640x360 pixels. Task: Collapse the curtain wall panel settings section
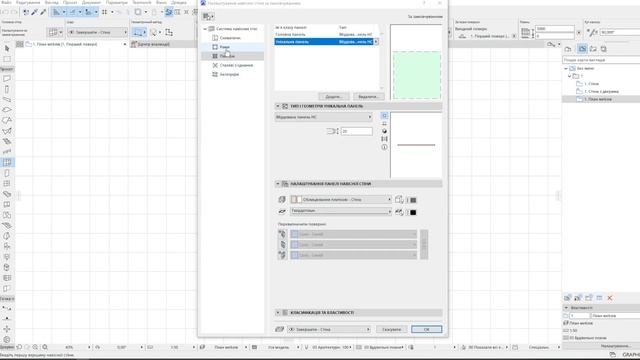(278, 184)
